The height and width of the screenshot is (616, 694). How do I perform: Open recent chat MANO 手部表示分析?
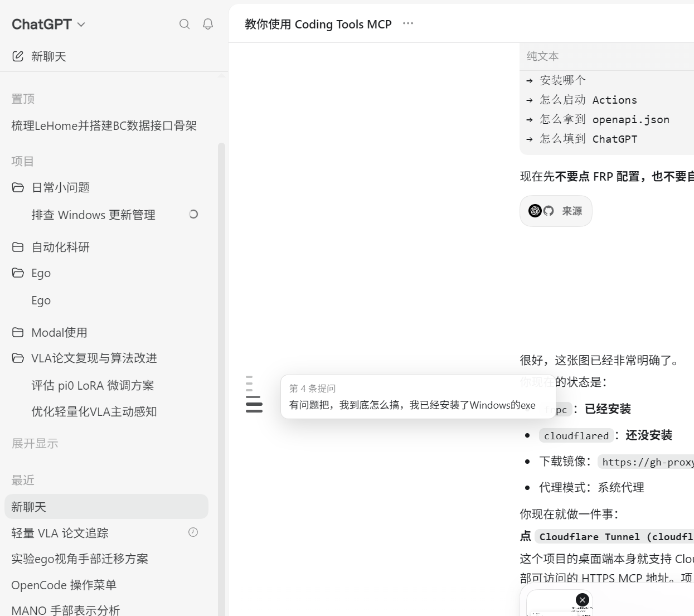click(66, 610)
